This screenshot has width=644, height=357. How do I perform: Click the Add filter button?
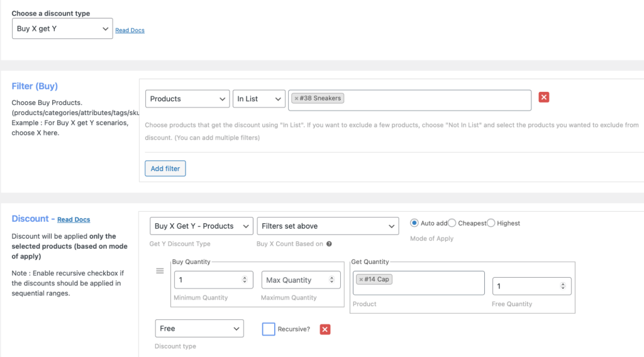tap(165, 168)
